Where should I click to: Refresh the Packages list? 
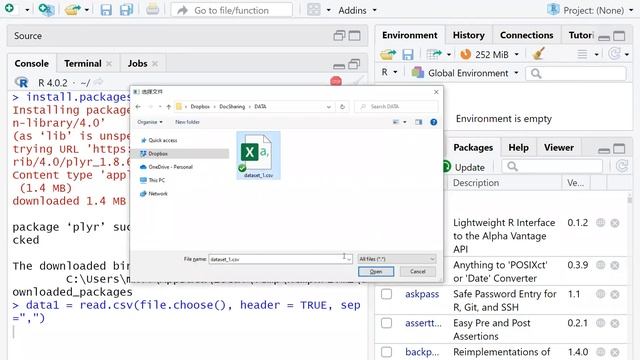(622, 166)
